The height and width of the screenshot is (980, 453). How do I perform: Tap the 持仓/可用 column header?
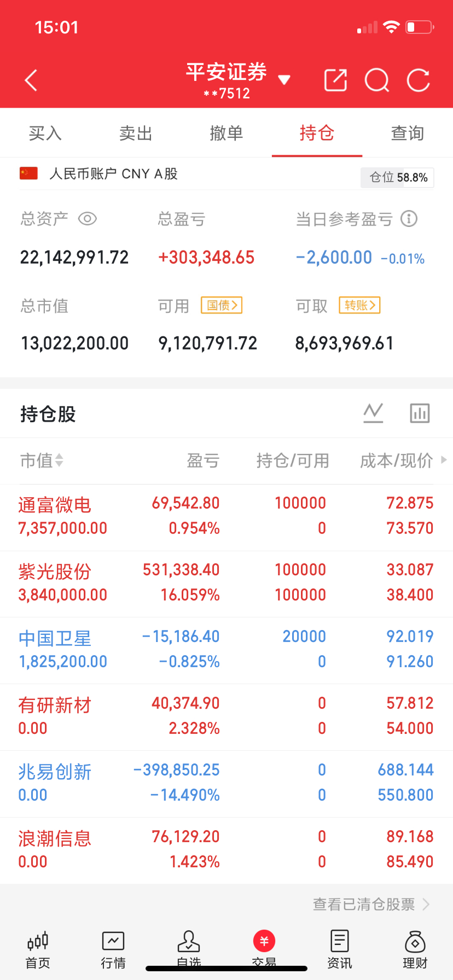293,460
